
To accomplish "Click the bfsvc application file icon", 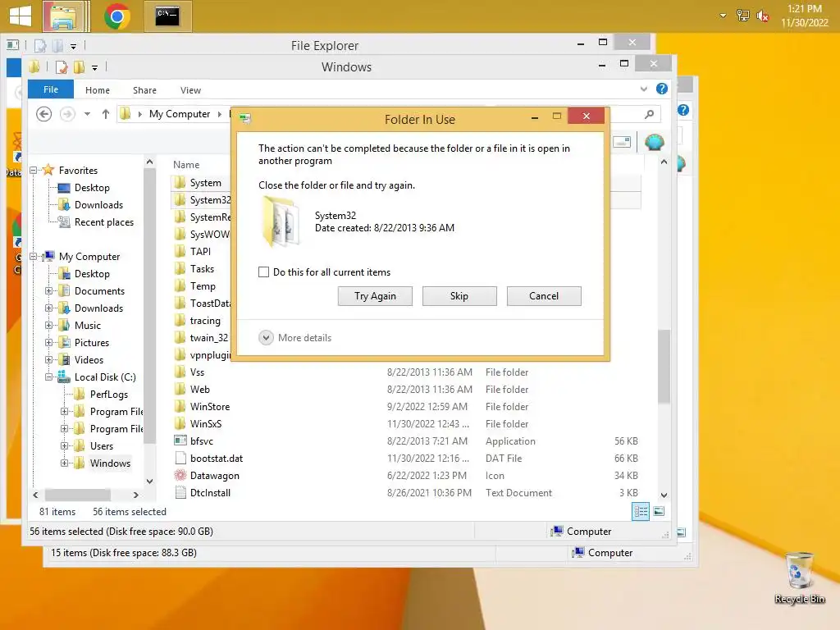I will [180, 441].
